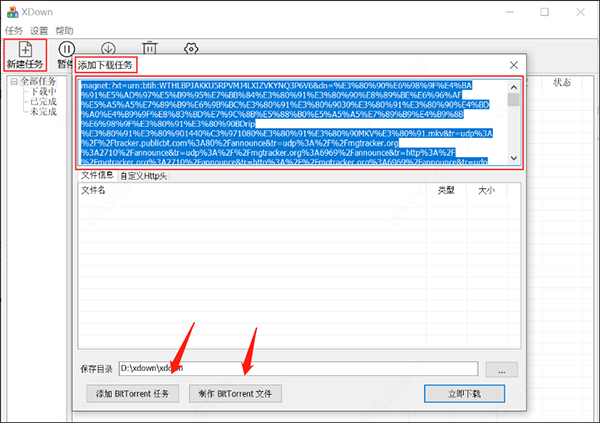Open the 任务 menu
This screenshot has height=423, width=600.
coord(14,31)
